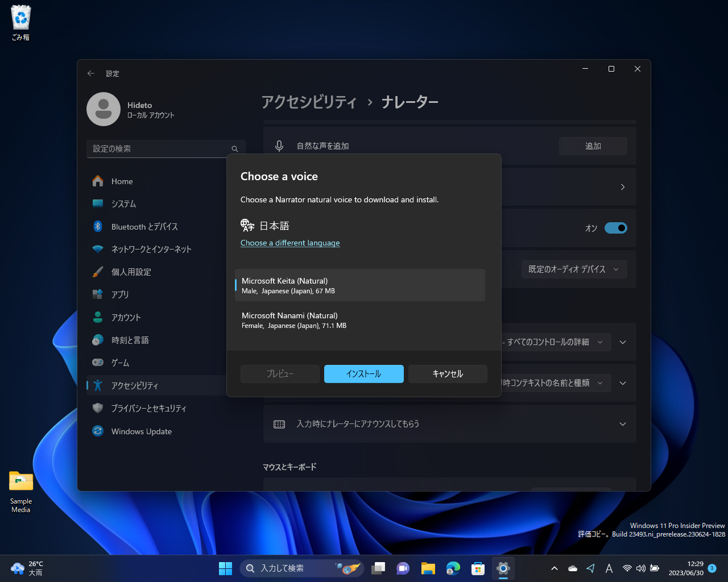This screenshot has height=582, width=728.
Task: Click the Choose a different language link
Action: click(290, 243)
